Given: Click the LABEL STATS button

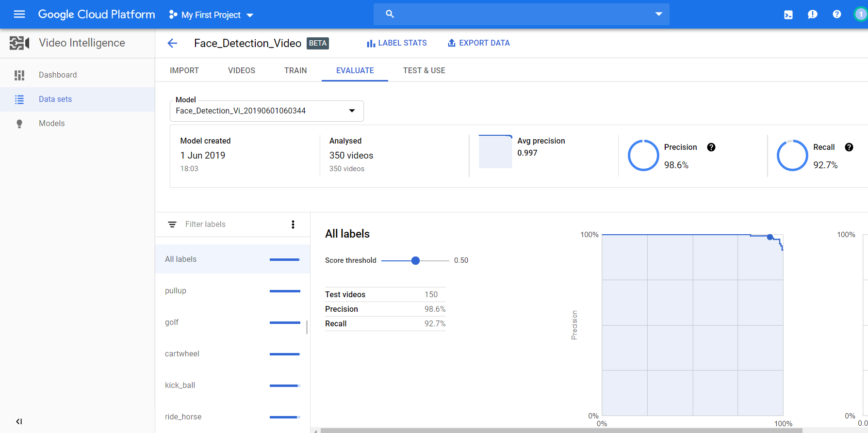Looking at the screenshot, I should click(x=397, y=43).
